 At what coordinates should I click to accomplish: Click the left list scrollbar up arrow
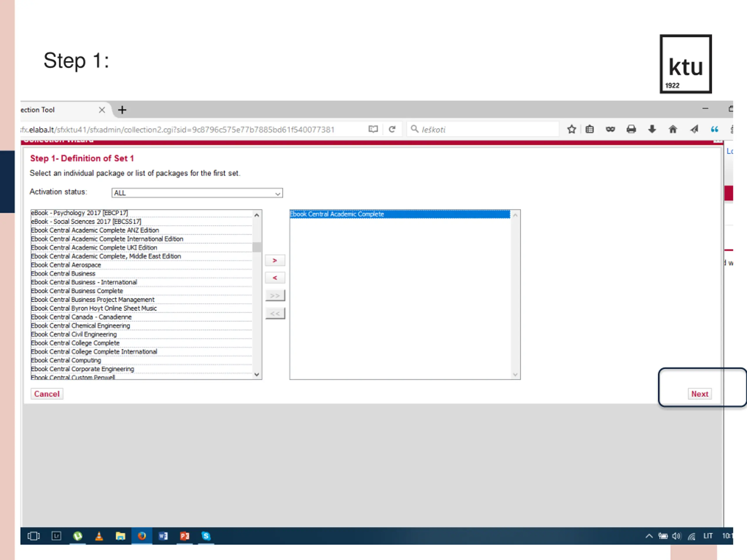click(257, 215)
